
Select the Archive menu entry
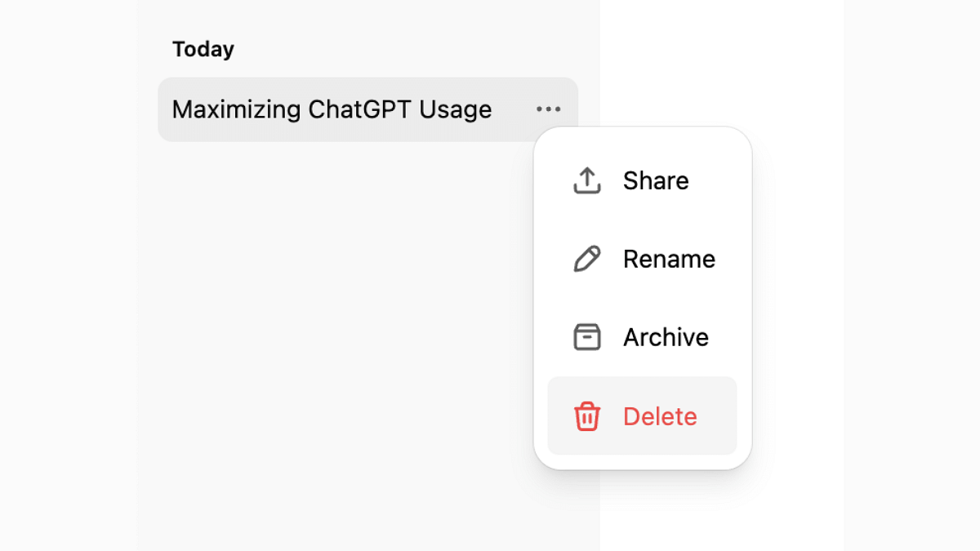point(642,337)
